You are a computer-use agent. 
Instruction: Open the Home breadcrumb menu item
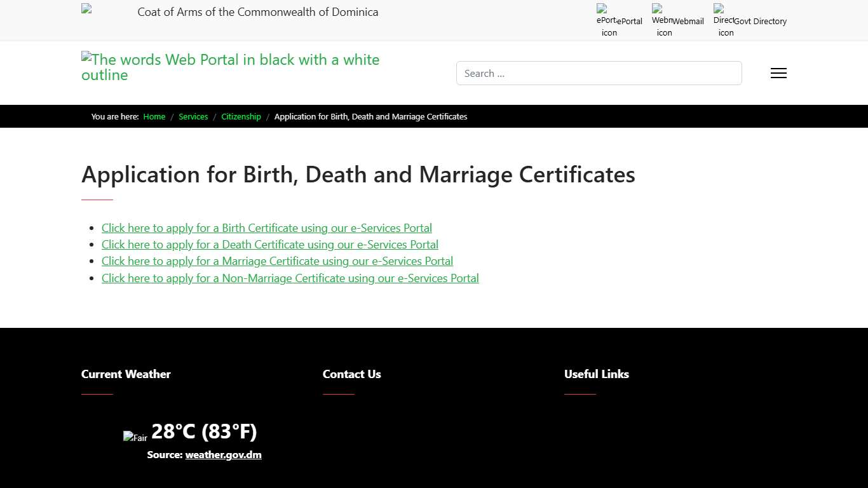click(x=154, y=116)
